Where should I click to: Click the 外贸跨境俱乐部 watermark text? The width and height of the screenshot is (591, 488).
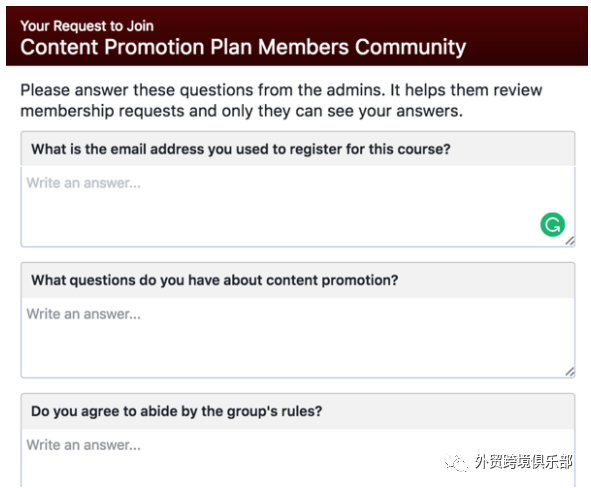(x=524, y=462)
